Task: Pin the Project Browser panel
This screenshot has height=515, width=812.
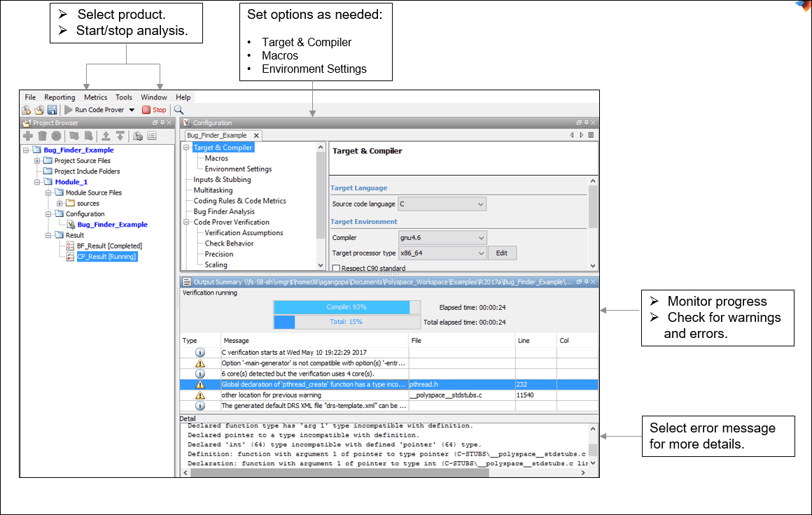Action: 162,122
